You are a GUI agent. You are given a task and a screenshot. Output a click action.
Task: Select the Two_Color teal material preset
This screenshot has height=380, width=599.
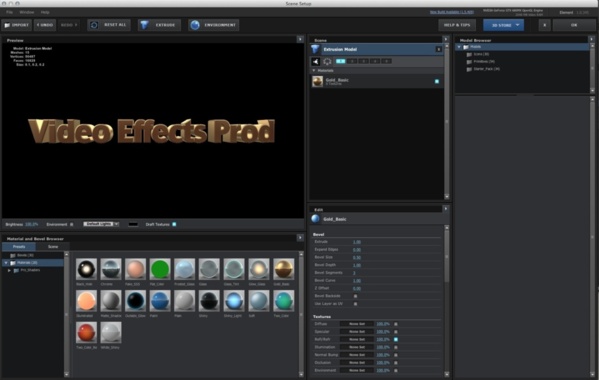pos(283,301)
